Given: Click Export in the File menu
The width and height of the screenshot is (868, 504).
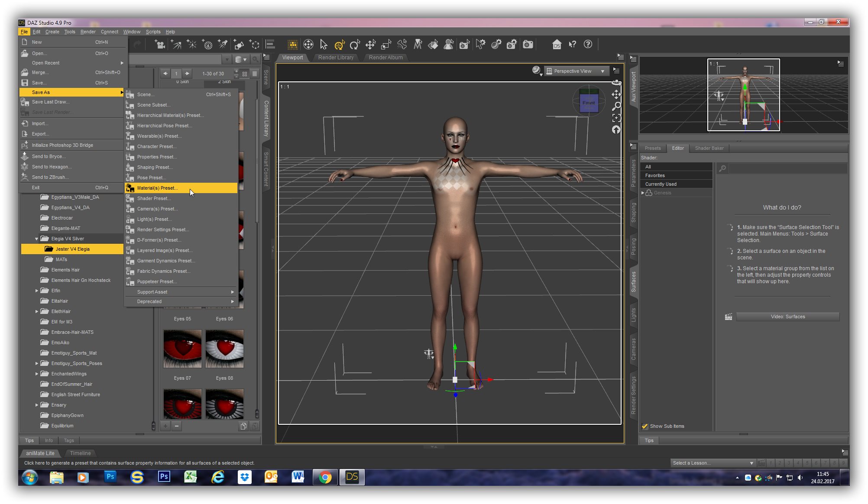Looking at the screenshot, I should click(x=71, y=134).
